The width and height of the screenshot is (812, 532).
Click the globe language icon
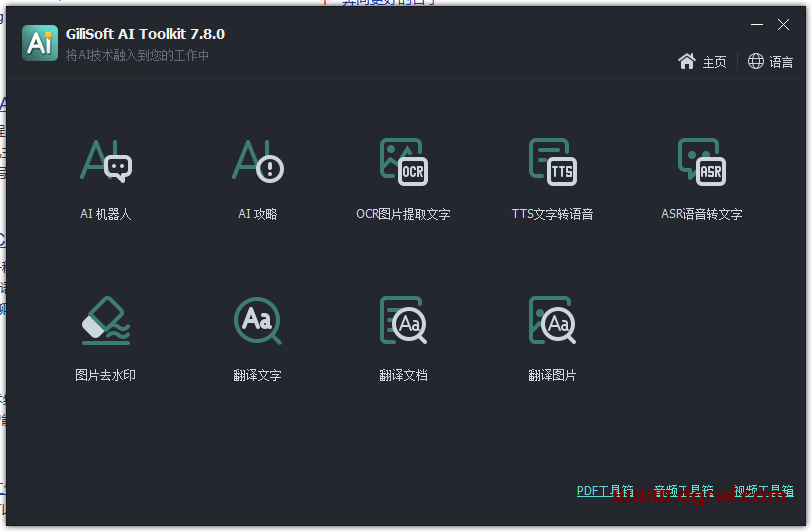756,61
